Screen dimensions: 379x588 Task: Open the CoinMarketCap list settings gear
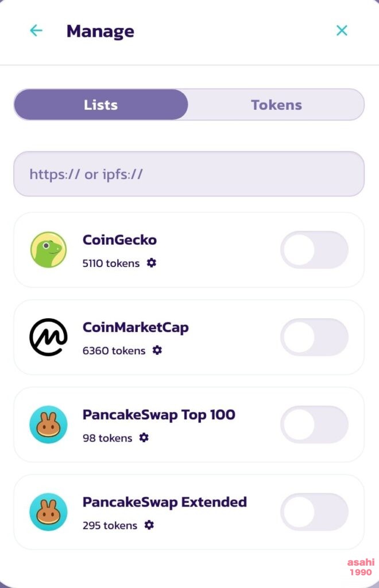[157, 350]
